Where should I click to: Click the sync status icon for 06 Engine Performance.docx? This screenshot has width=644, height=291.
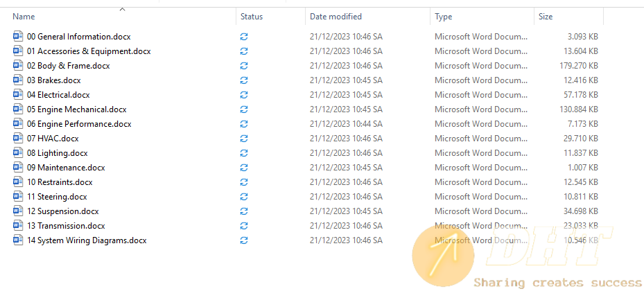click(x=244, y=124)
